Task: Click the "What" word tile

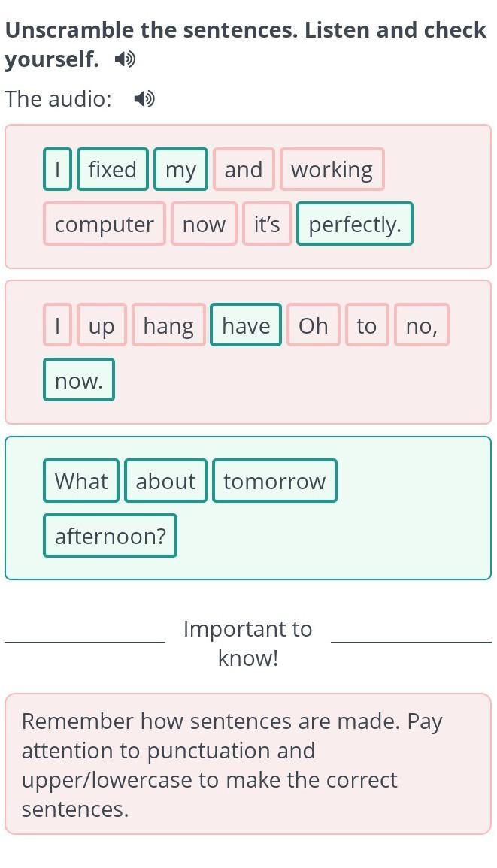Action: coord(81,481)
